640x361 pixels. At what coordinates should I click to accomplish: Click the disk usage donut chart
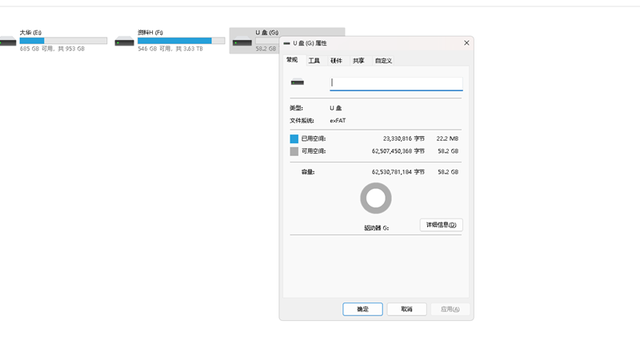coord(376,198)
